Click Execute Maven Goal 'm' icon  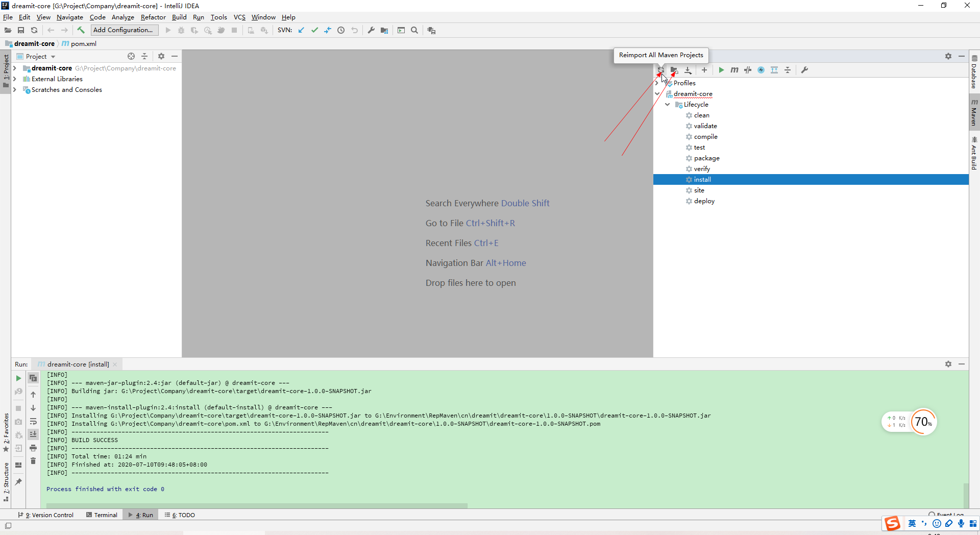coord(734,70)
